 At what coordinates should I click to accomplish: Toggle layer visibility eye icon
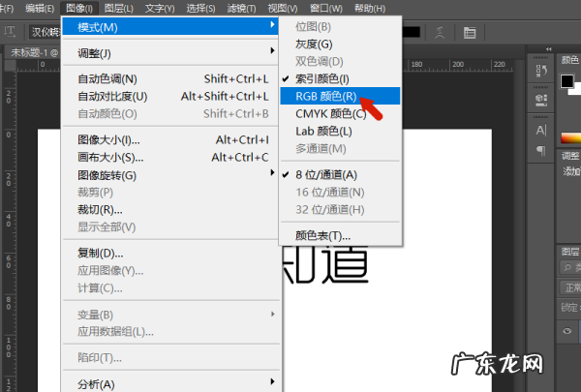566,331
